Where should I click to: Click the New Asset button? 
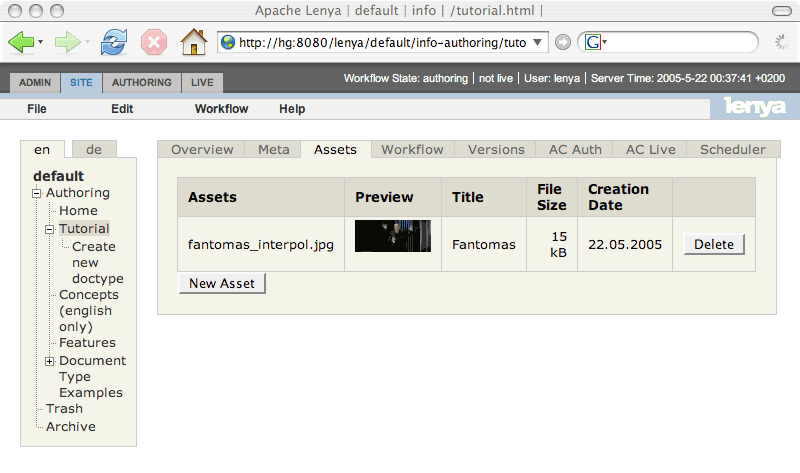point(221,283)
